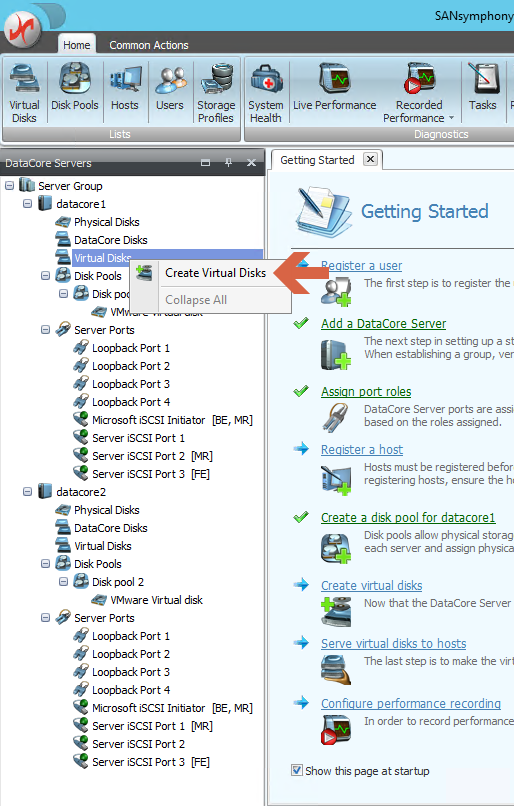The width and height of the screenshot is (514, 806).
Task: Follow the Create virtual disks link
Action: pyautogui.click(x=372, y=585)
